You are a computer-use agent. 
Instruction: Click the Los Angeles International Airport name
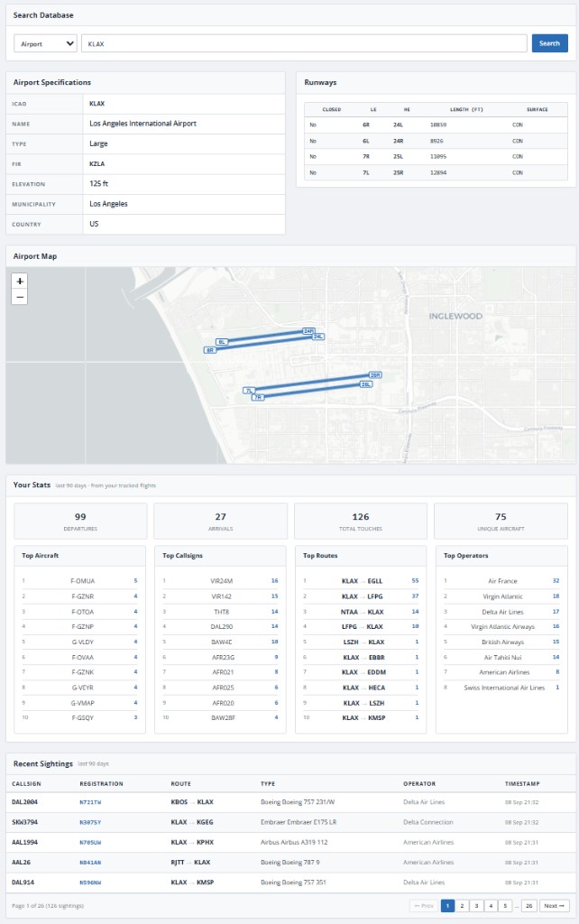[142, 123]
